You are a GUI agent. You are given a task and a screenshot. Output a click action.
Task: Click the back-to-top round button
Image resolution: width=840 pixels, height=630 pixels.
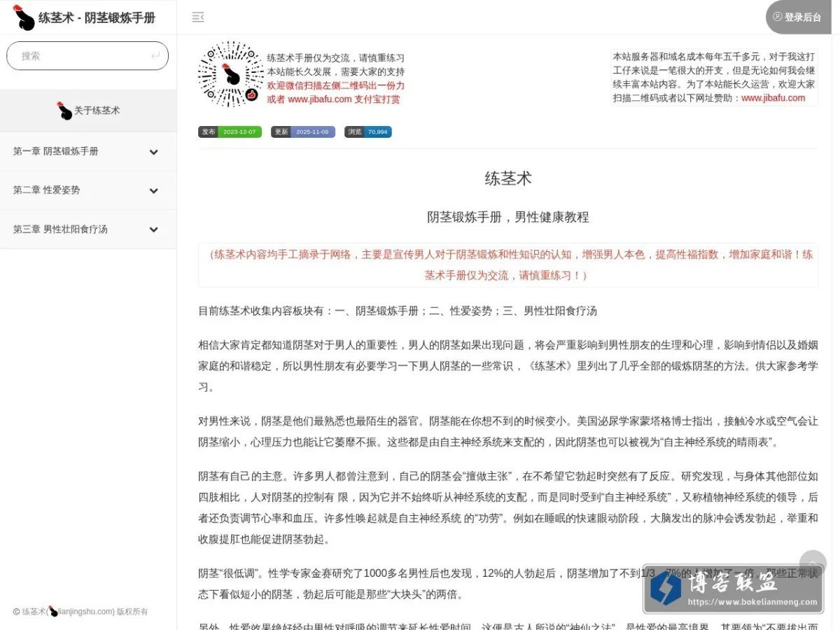point(813,565)
